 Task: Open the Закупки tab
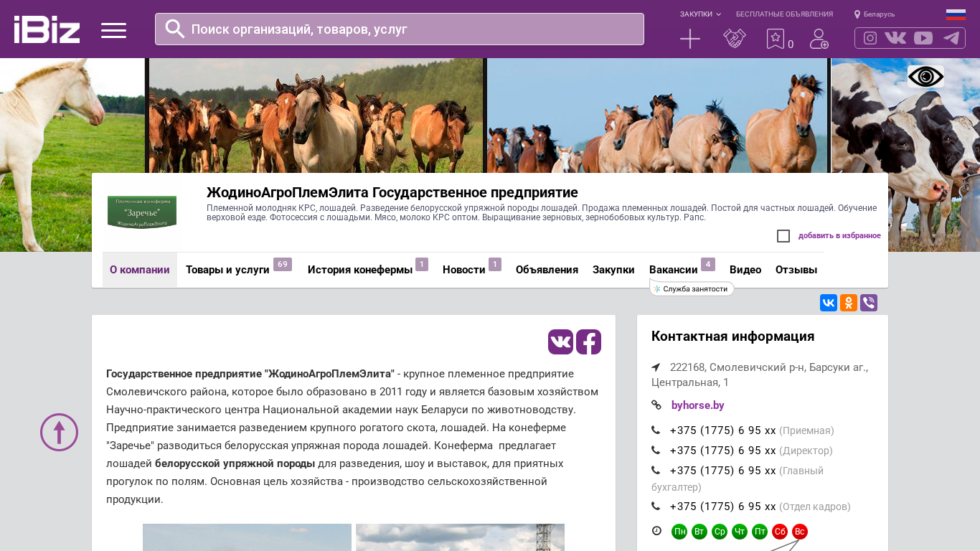[613, 270]
